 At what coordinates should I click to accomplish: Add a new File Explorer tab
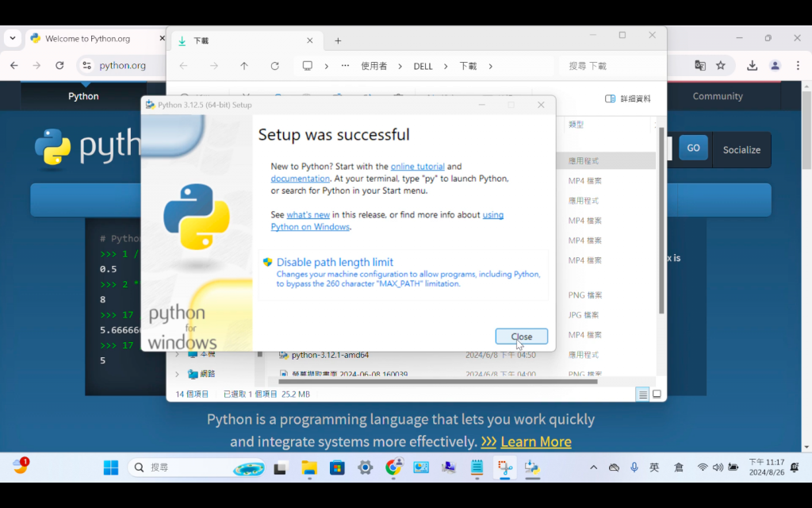coord(338,40)
